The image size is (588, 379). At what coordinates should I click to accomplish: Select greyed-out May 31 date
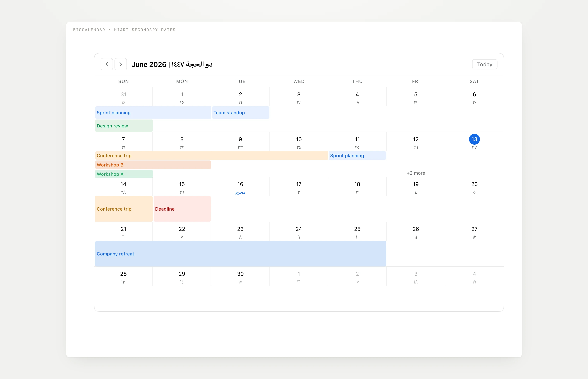(x=123, y=95)
